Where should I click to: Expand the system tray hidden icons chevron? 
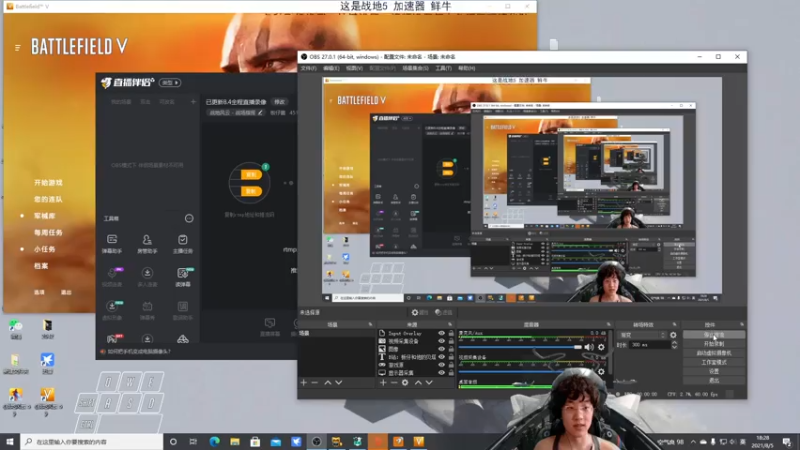693,442
